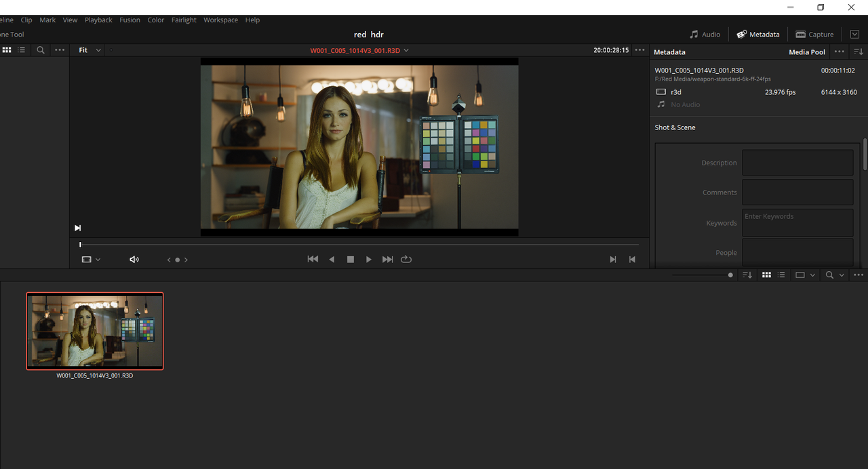Screen dimensions: 868x469
Task: Mute viewer audio with speaker icon
Action: tap(134, 260)
